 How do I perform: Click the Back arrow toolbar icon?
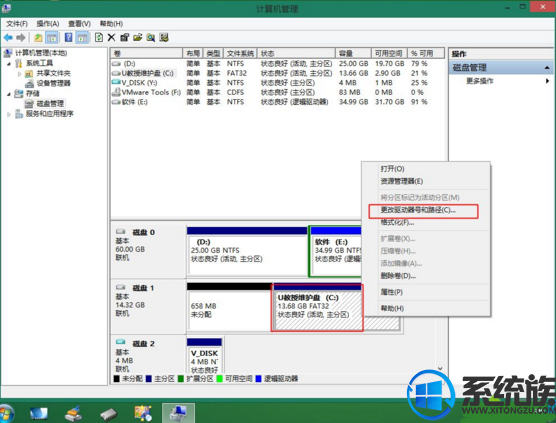tap(8, 37)
